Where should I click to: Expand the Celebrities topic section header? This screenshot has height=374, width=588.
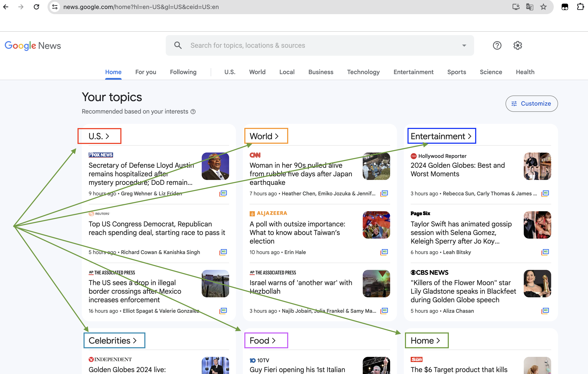(x=113, y=341)
